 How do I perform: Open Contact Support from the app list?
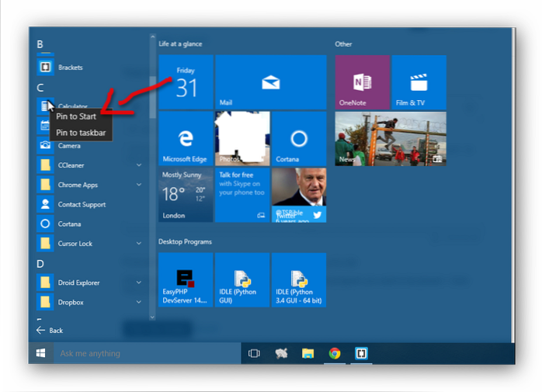pyautogui.click(x=81, y=205)
